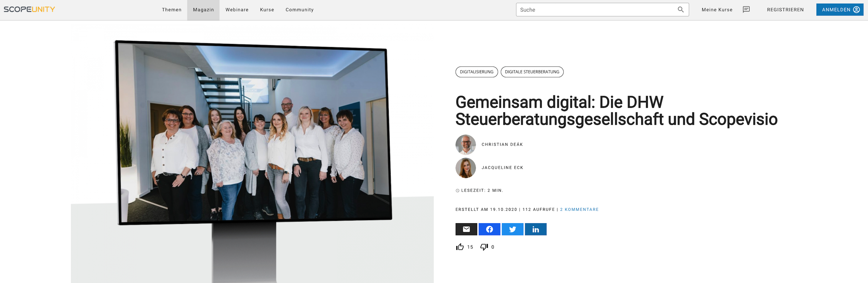Viewport: 868px width, 283px height.
Task: Jump to 2 Kommentare link
Action: tap(579, 210)
